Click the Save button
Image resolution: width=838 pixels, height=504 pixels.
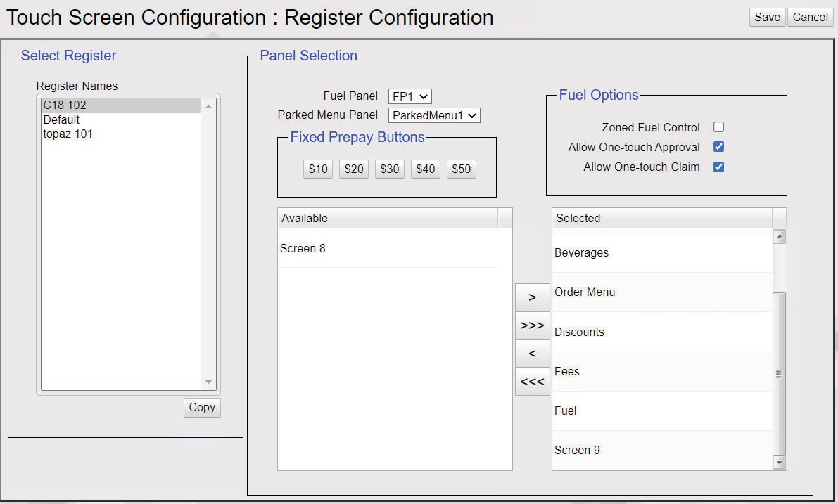(767, 17)
